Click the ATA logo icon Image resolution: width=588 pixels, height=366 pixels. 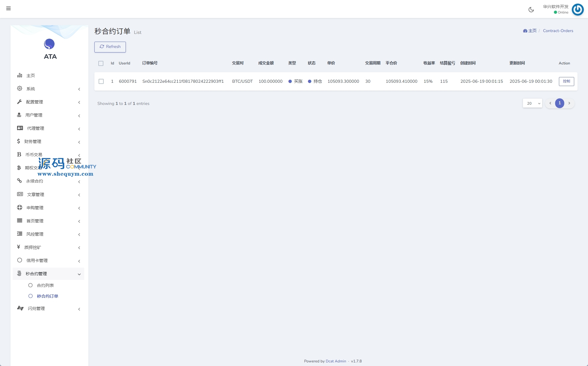[x=49, y=44]
